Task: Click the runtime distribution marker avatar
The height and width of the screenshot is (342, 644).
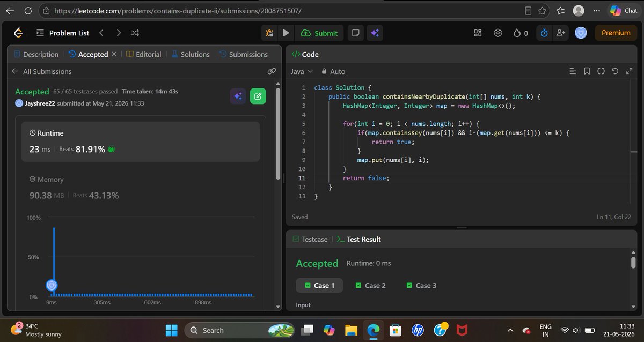Action: [52, 286]
